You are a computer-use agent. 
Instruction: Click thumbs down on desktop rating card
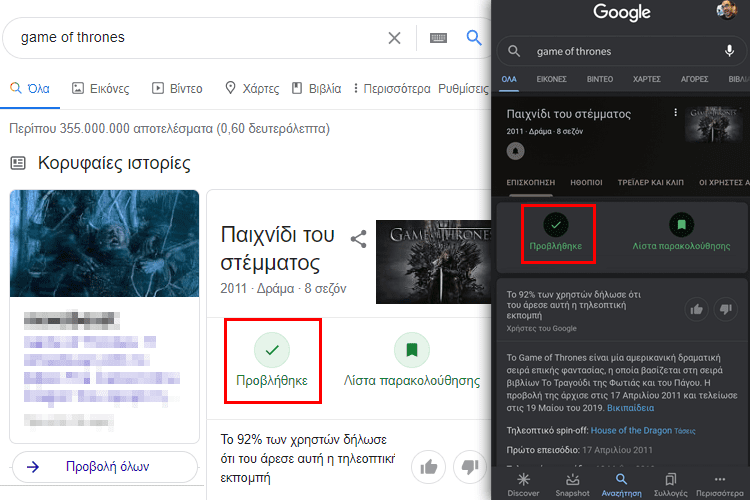click(470, 467)
